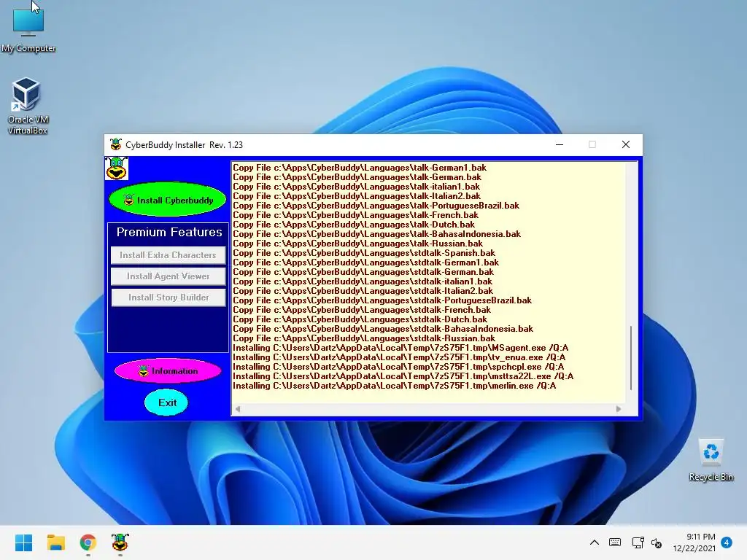This screenshot has height=560, width=747.
Task: Click log line 'talk-PortugueseBrazil.bak'
Action: [x=376, y=206]
